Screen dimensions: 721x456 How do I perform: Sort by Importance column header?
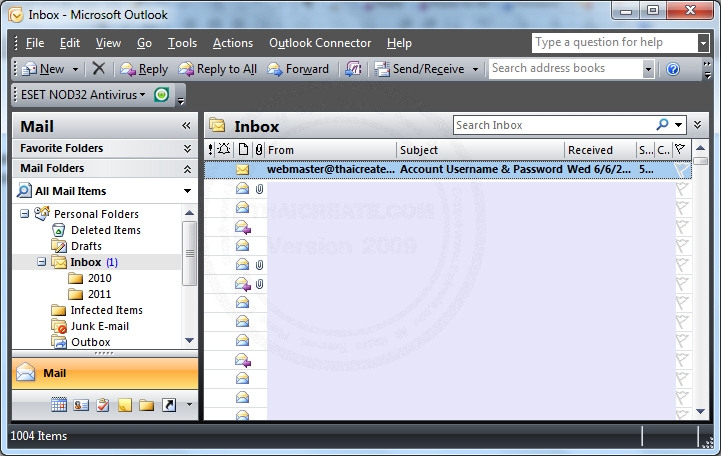coord(210,150)
